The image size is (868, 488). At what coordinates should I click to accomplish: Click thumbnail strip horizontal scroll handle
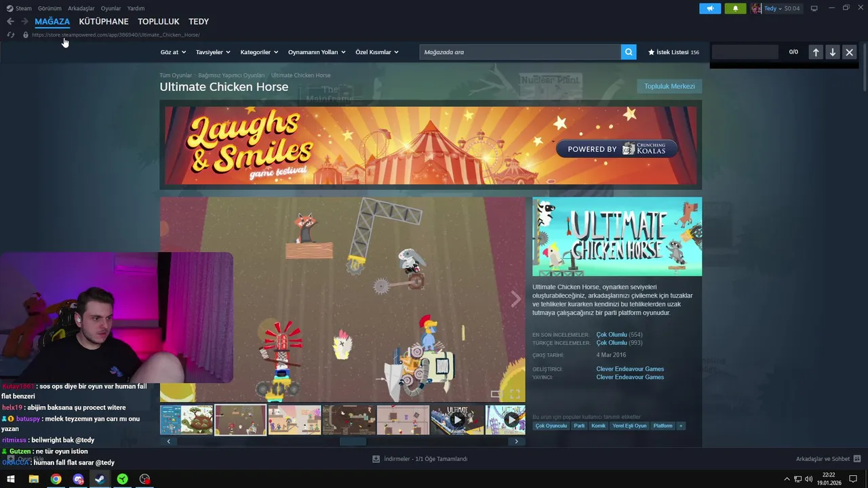click(353, 441)
